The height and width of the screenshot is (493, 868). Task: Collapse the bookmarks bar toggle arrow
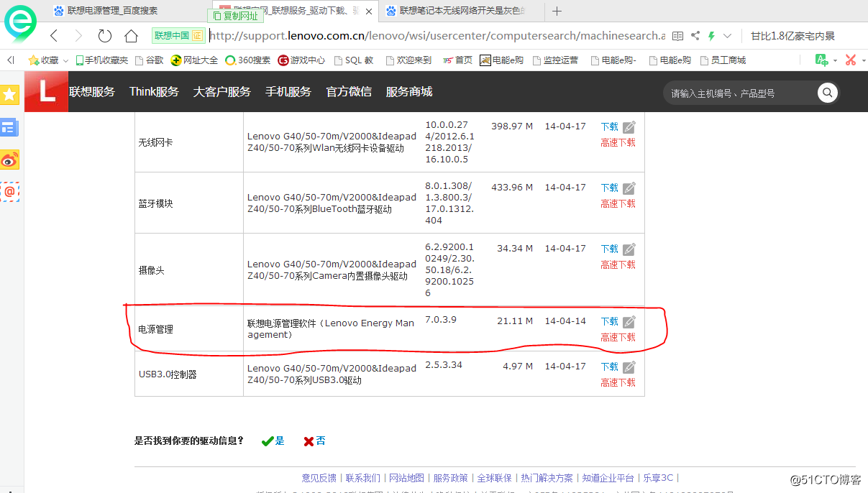(x=10, y=60)
